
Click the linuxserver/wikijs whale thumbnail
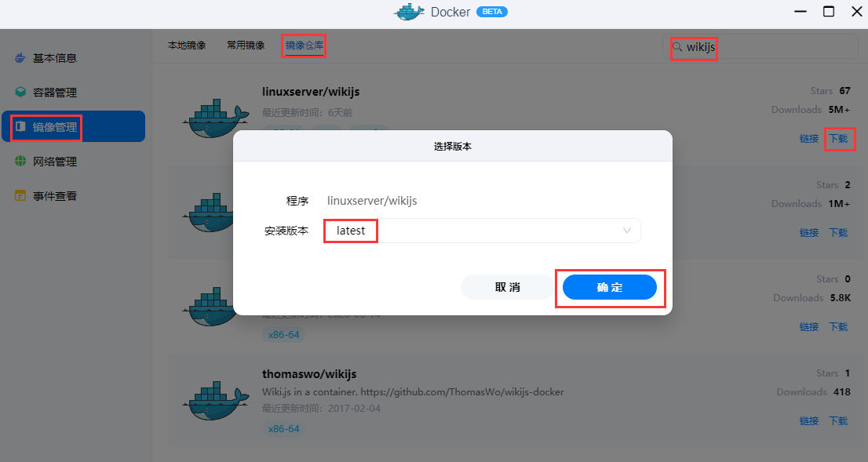[216, 118]
